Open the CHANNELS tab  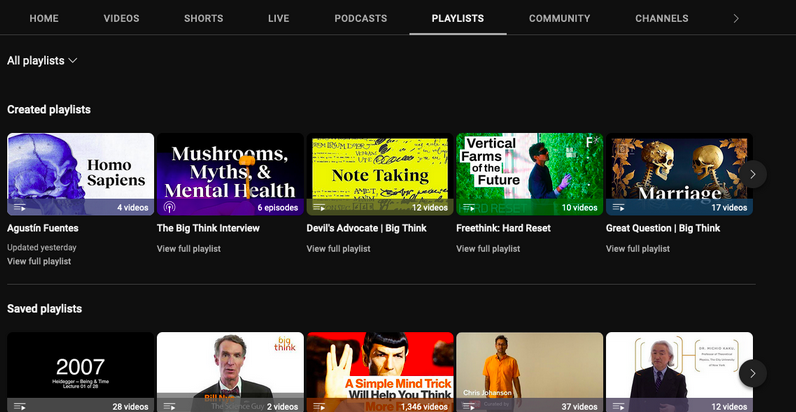click(x=661, y=18)
